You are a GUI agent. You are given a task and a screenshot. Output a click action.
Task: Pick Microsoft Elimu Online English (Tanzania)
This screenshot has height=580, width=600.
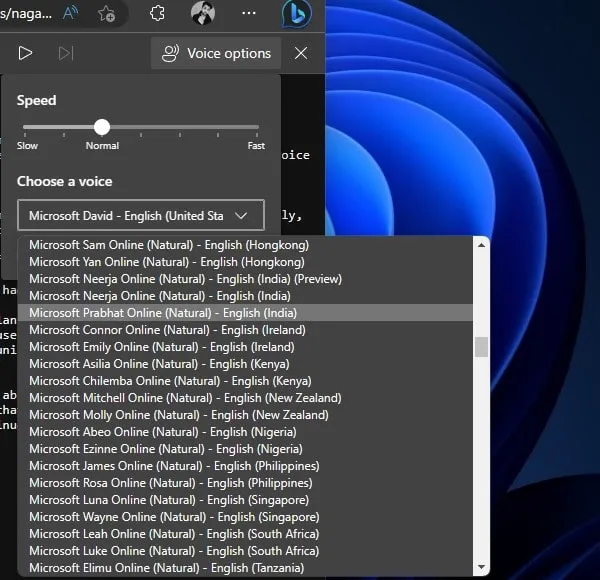point(245,568)
